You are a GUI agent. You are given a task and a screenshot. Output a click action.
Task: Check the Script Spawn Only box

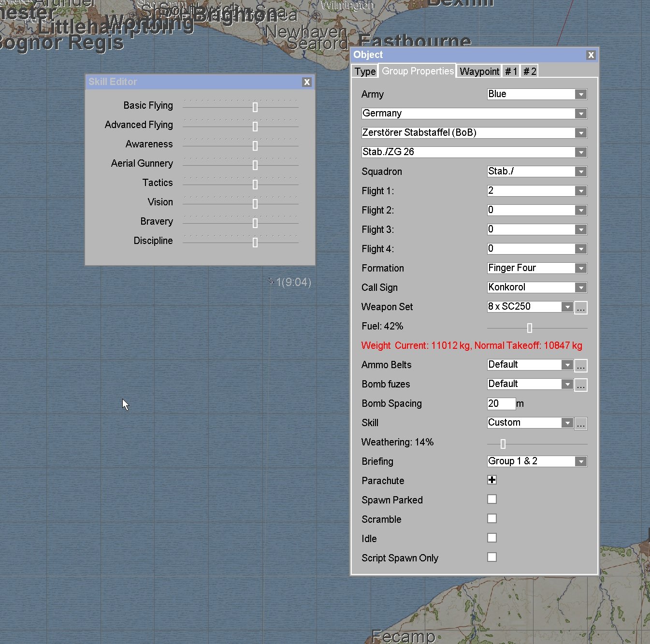(x=492, y=557)
